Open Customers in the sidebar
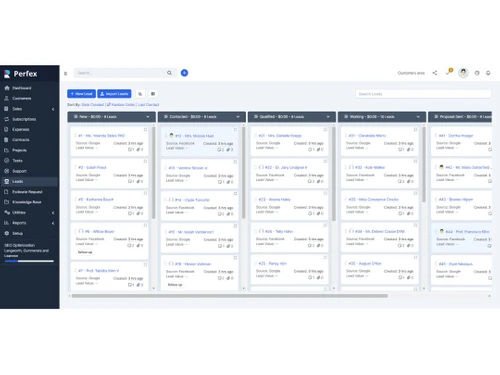Screen dimensions: 500x375 point(21,98)
